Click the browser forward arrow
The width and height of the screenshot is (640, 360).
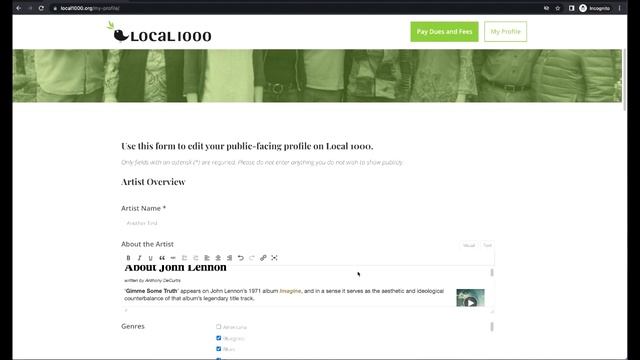tap(30, 8)
